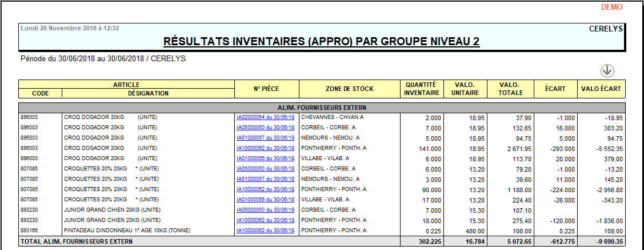Open IA51000057 link in CROQ DOGADOR Nemours row
644x250 pixels.
(x=265, y=138)
